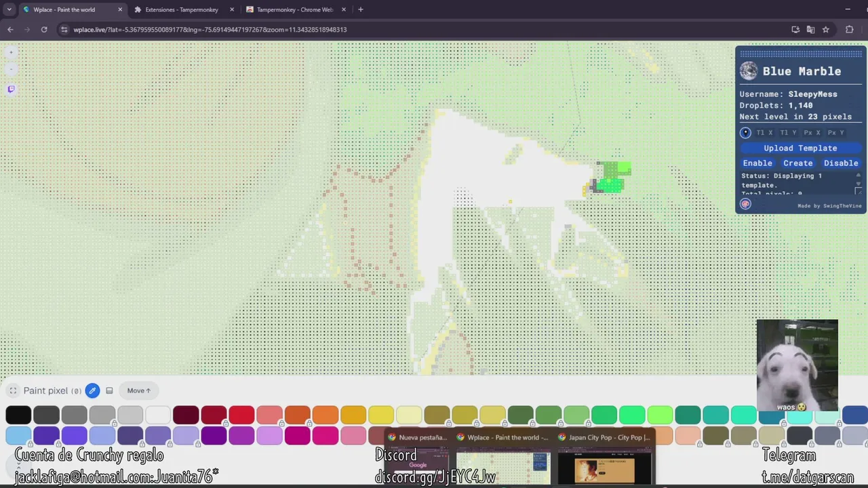868x488 pixels.
Task: Click status box scroll down arrow
Action: click(858, 184)
